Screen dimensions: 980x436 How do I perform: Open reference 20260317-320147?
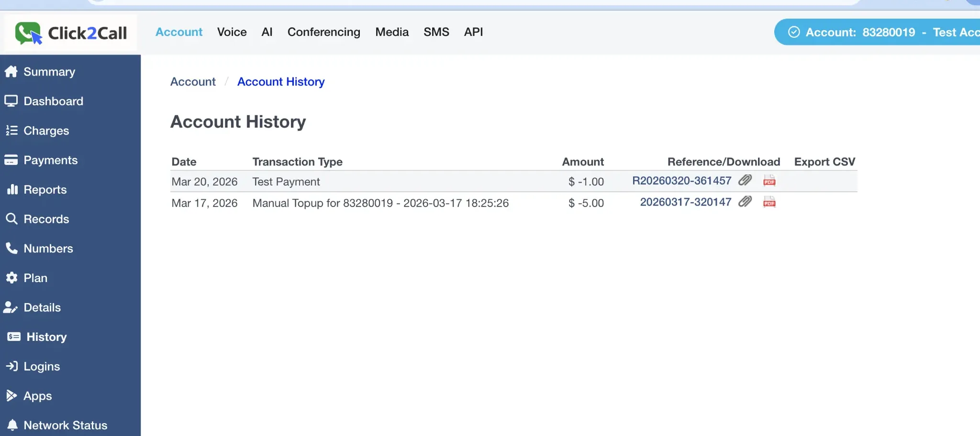click(686, 202)
